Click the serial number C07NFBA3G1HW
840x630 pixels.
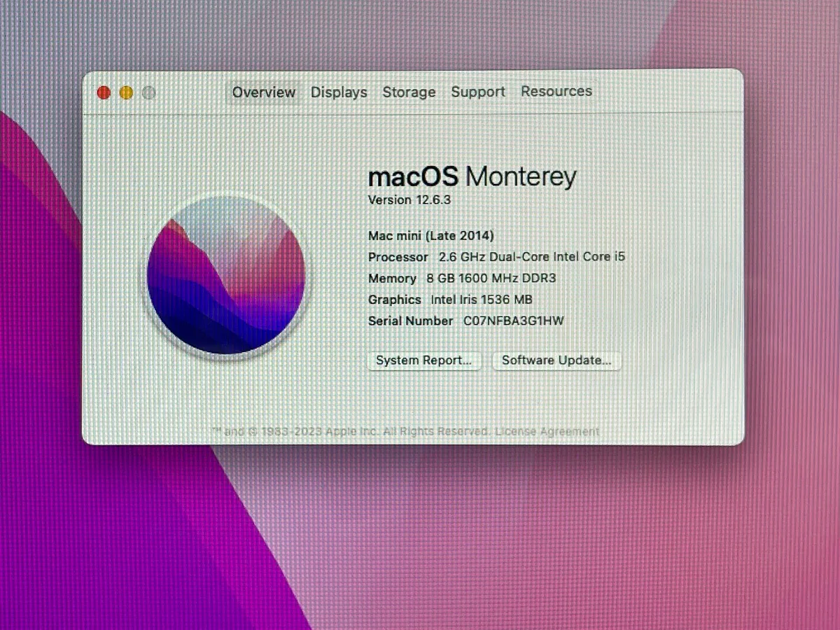pyautogui.click(x=514, y=321)
